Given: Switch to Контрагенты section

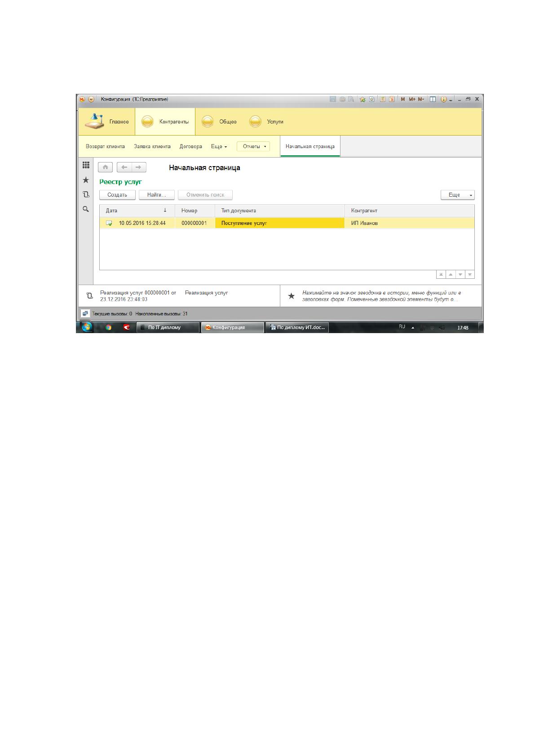Looking at the screenshot, I should [165, 122].
